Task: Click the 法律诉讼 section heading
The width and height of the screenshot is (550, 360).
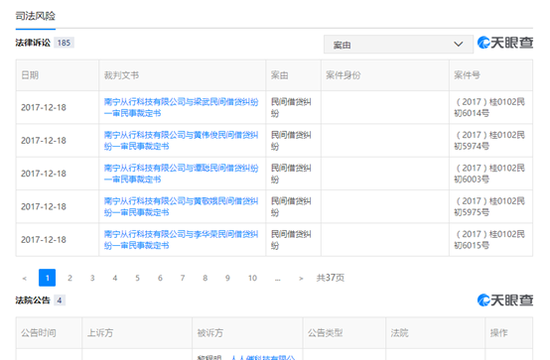Action: tap(33, 43)
